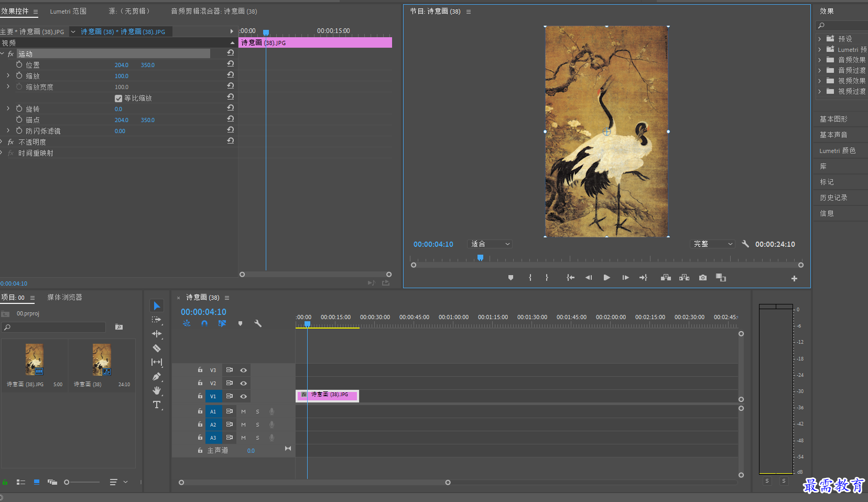Select the Slip tool
The width and height of the screenshot is (868, 502).
click(157, 362)
